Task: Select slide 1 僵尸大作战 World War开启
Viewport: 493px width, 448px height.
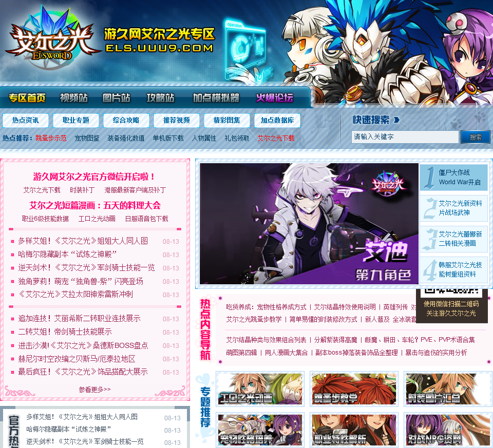Action: click(x=453, y=177)
